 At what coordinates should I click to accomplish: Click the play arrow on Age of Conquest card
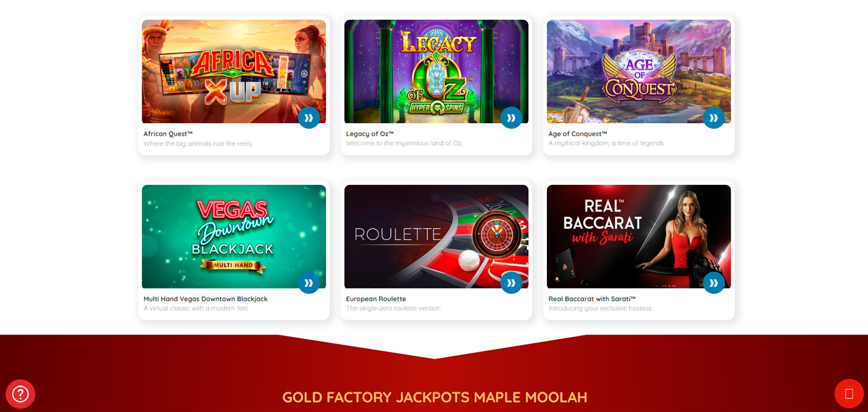tap(714, 118)
